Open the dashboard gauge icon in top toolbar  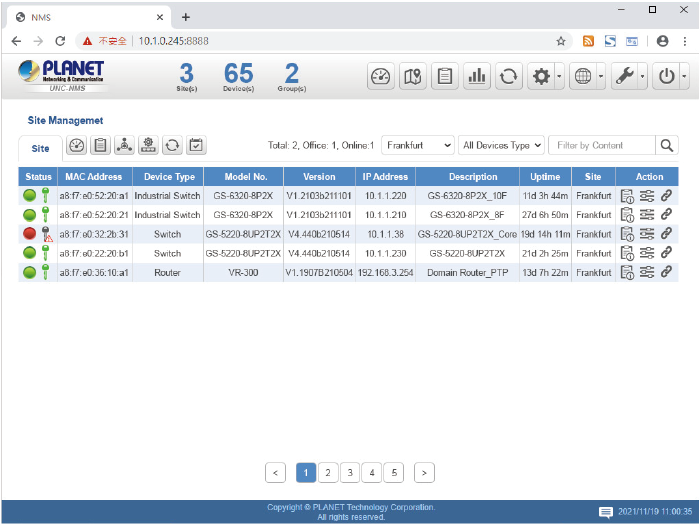point(381,77)
